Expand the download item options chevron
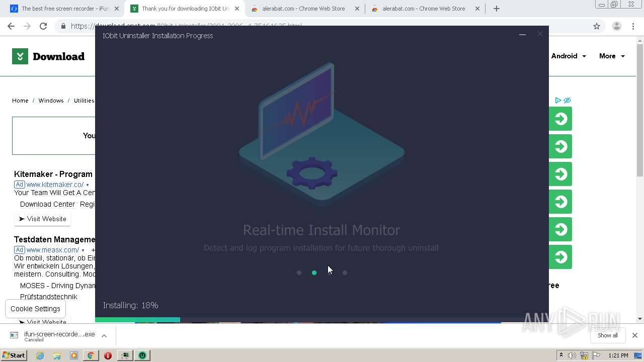This screenshot has width=644, height=362. click(104, 336)
